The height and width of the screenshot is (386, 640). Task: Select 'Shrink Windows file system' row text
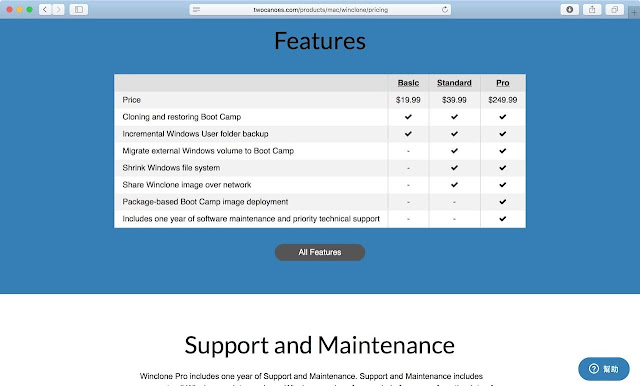pos(171,168)
